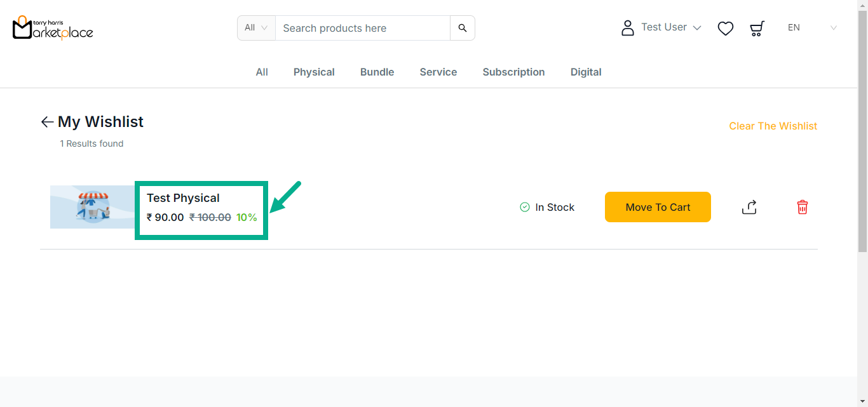The image size is (868, 407).
Task: Expand the EN language selector
Action: click(812, 28)
